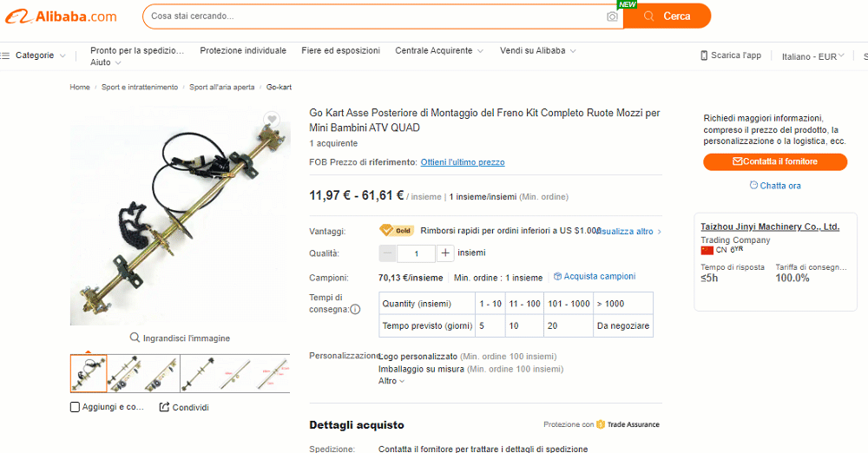
Task: Open Chatta ora chat icon
Action: point(753,185)
